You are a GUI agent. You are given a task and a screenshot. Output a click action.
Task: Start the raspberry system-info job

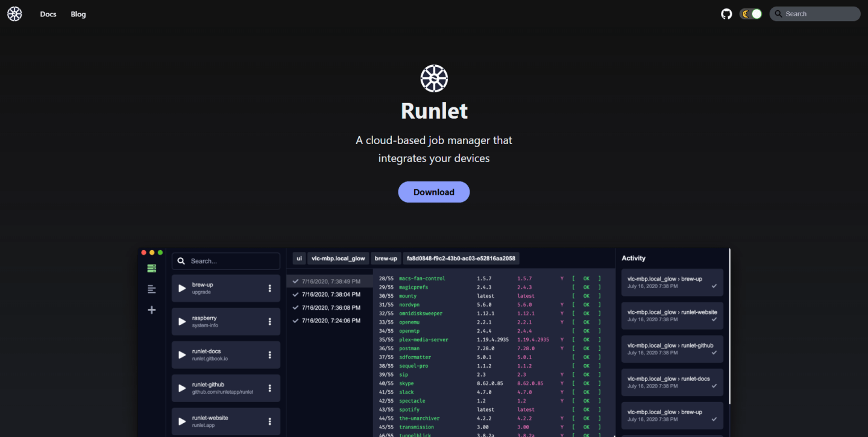coord(182,321)
